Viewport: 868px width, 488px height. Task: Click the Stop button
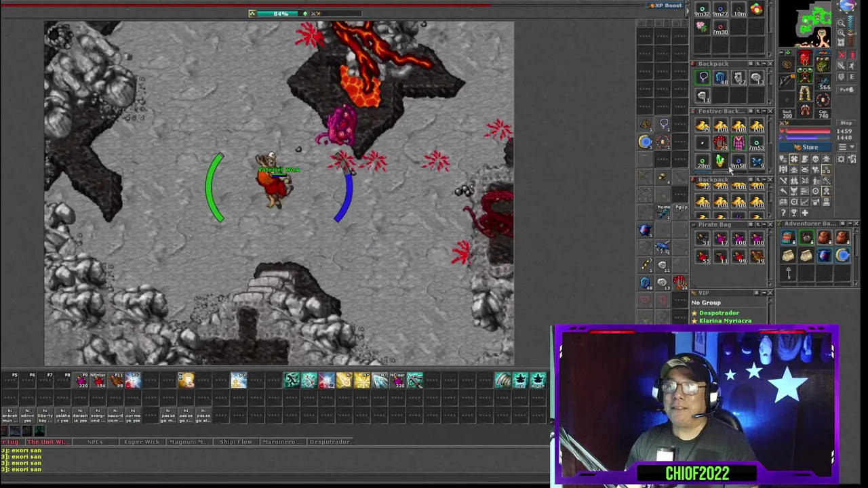tap(846, 123)
